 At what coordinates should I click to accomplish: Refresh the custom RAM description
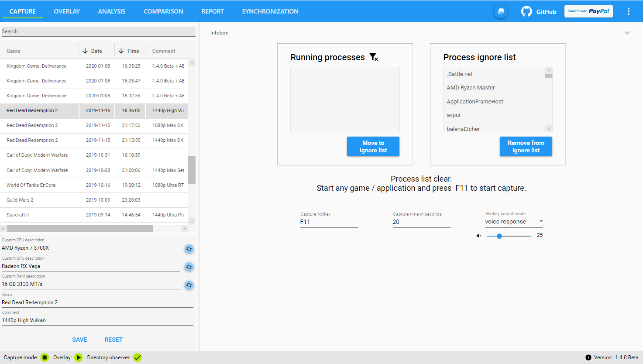(x=189, y=285)
